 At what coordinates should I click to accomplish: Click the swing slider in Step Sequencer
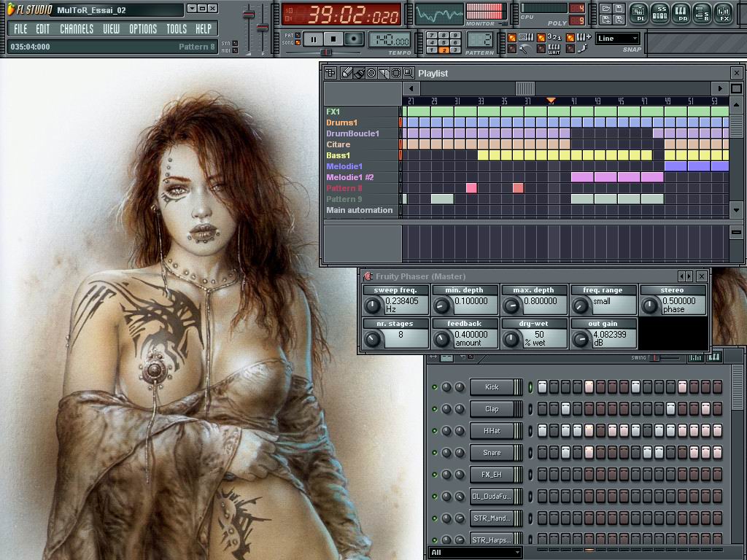tap(656, 357)
